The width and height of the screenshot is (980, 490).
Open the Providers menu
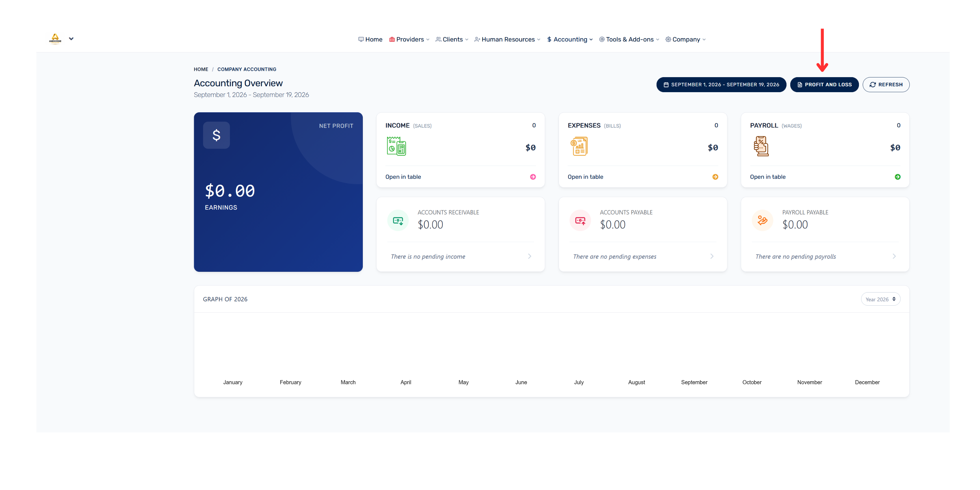click(x=409, y=39)
